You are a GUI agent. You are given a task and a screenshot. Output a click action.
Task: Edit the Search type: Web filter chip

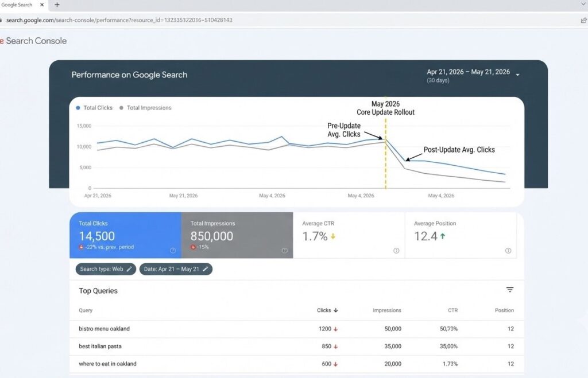click(106, 269)
